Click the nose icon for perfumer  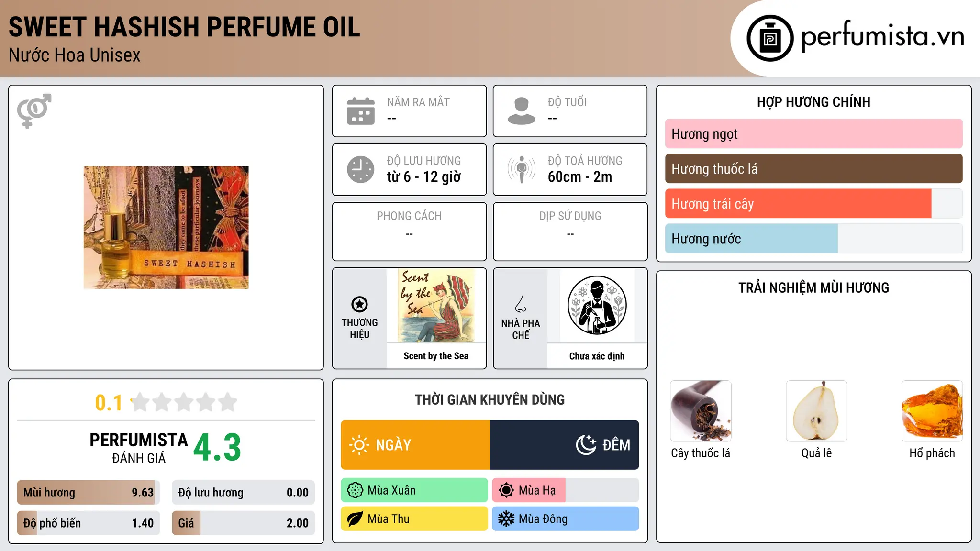pyautogui.click(x=521, y=304)
